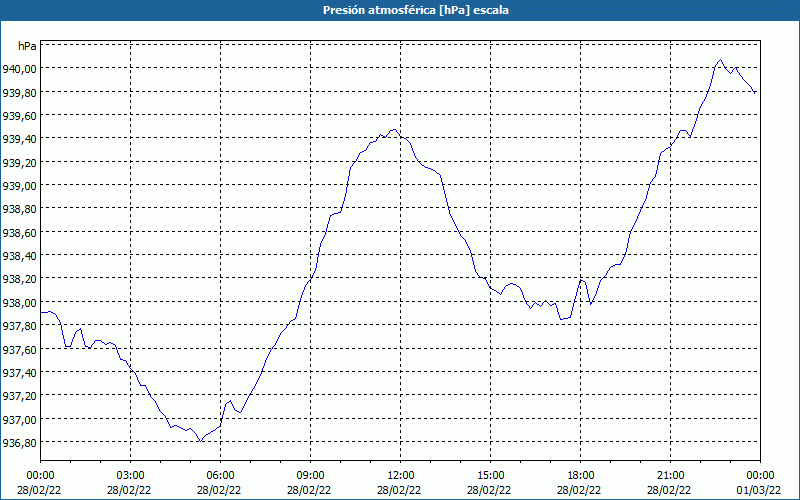This screenshot has height=500, width=800.
Task: Select the 936,80 y-axis label
Action: 19,442
